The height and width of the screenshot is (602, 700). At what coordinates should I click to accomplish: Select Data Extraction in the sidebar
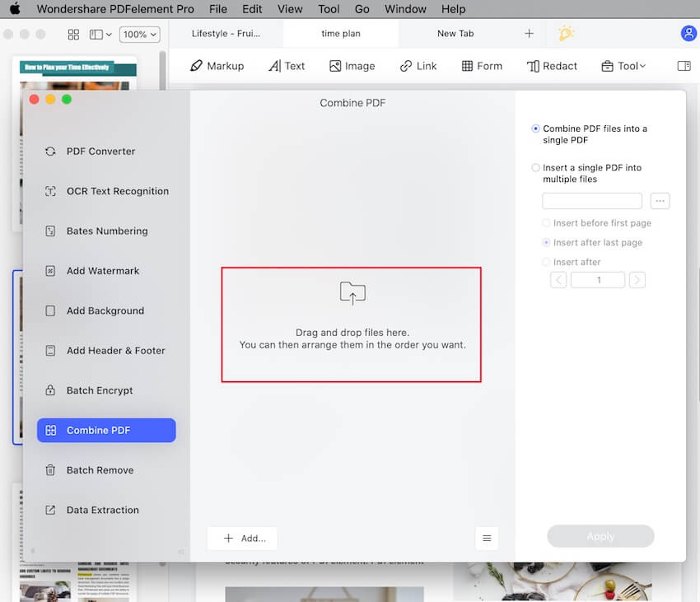[x=106, y=510]
